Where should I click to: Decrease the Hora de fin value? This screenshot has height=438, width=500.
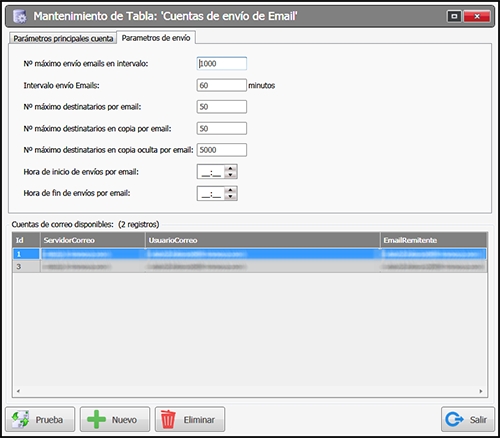click(x=230, y=196)
